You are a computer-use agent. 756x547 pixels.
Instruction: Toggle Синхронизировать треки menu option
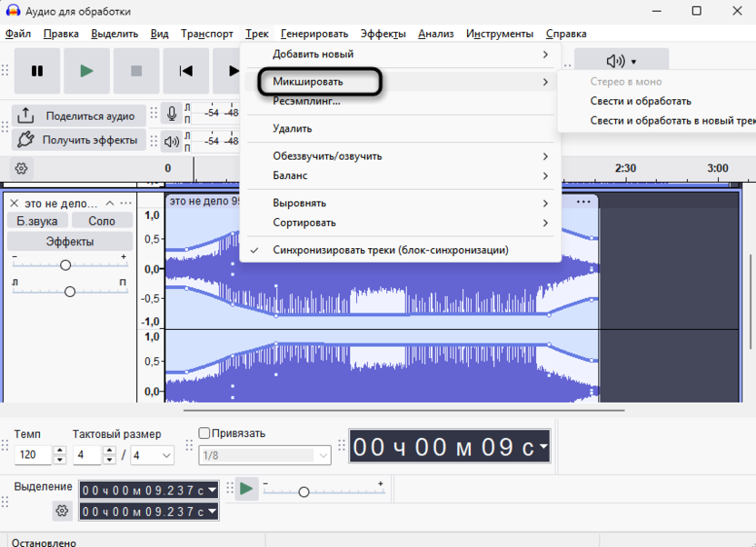390,250
